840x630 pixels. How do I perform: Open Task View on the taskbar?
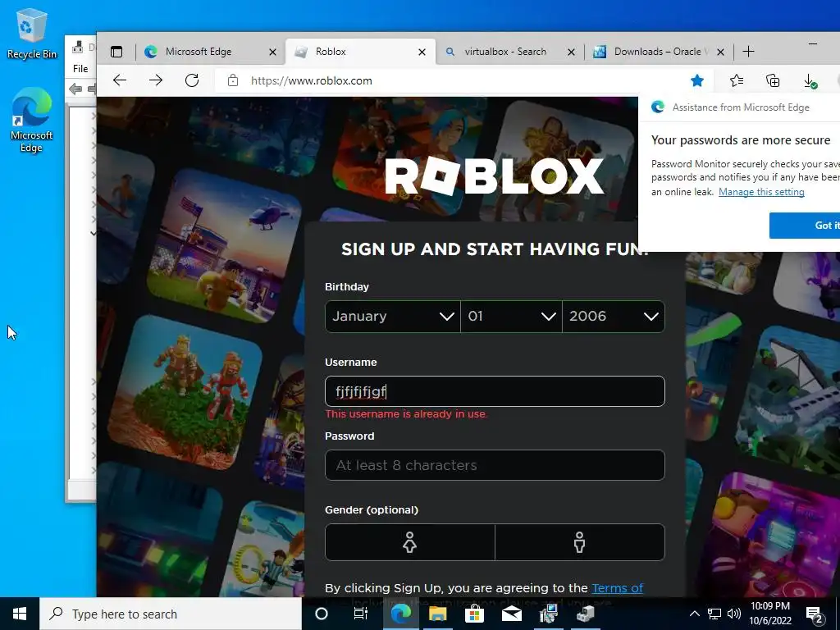pos(361,614)
